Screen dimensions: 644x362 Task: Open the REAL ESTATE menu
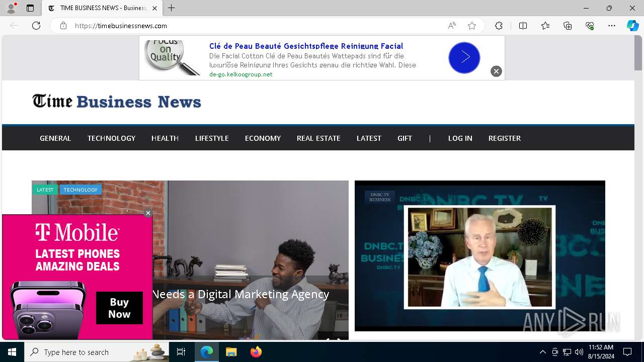point(318,138)
